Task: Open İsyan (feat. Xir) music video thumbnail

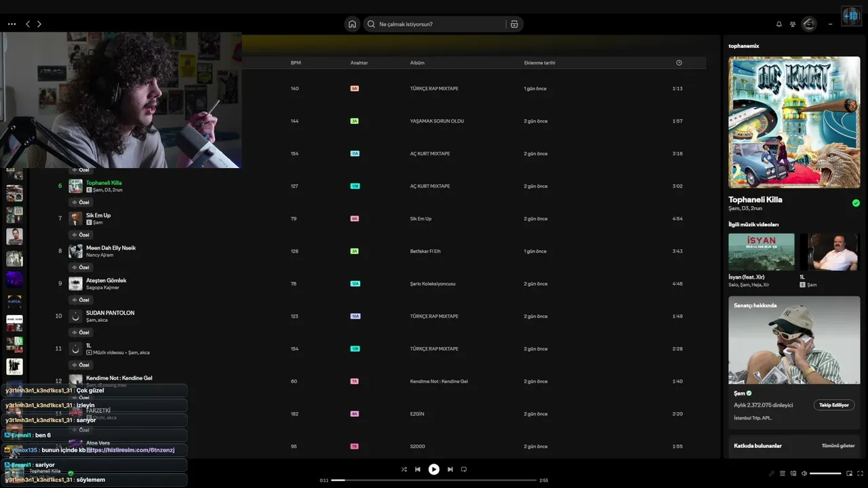Action: point(762,252)
